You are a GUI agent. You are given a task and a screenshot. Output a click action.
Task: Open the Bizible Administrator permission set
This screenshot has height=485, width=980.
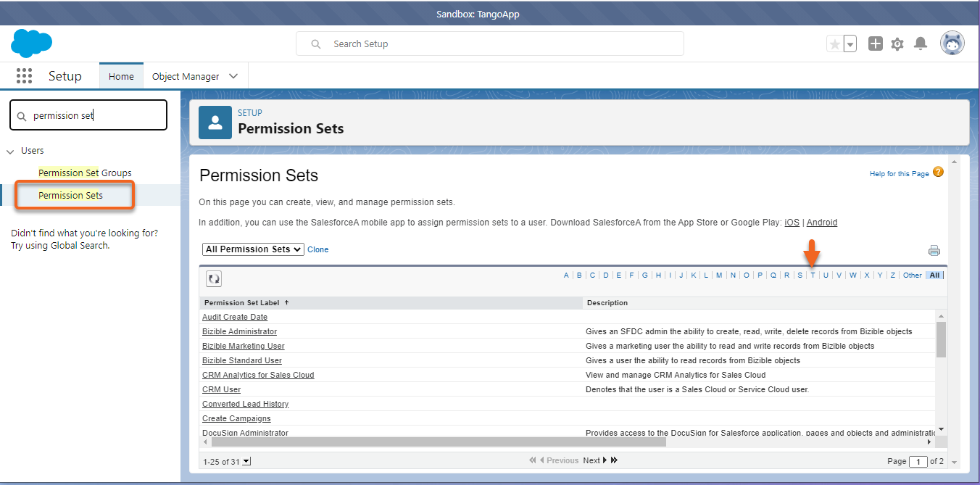239,331
